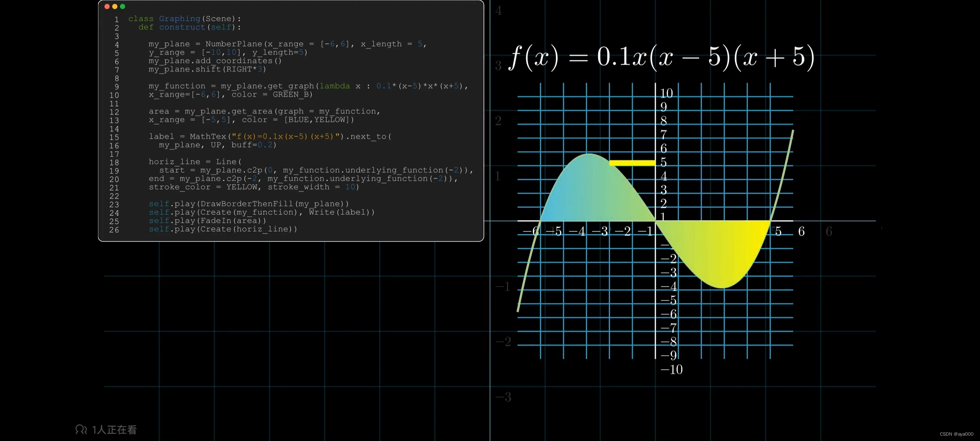Click 'my_plane.add_coordinates()' on line 6
Viewport: 980px width, 441px height.
coord(215,61)
